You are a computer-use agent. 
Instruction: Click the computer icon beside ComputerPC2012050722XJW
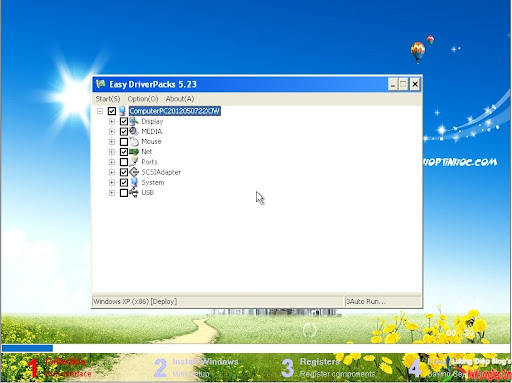pos(122,111)
